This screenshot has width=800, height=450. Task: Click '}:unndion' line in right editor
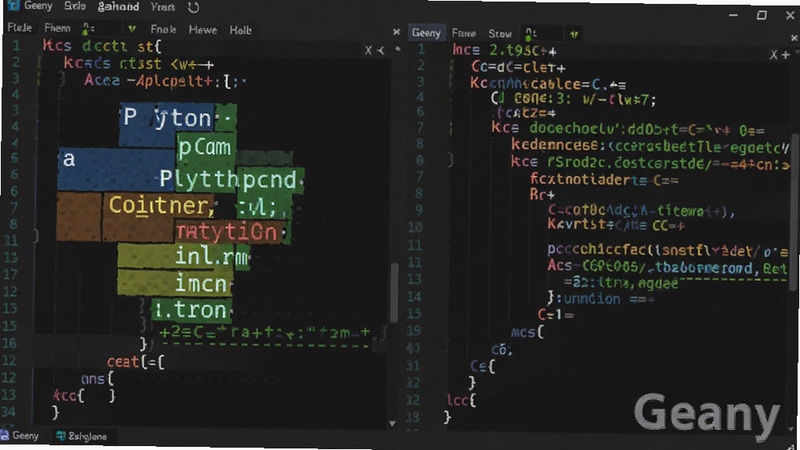point(600,298)
